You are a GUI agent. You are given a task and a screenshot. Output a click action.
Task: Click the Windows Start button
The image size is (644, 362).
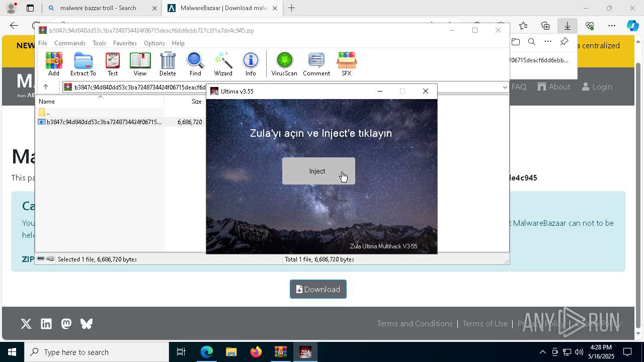pyautogui.click(x=12, y=352)
